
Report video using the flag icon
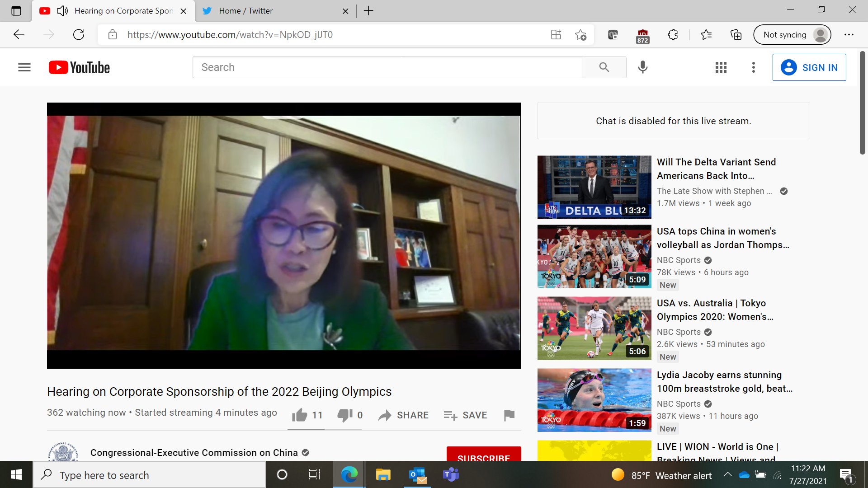(x=509, y=415)
